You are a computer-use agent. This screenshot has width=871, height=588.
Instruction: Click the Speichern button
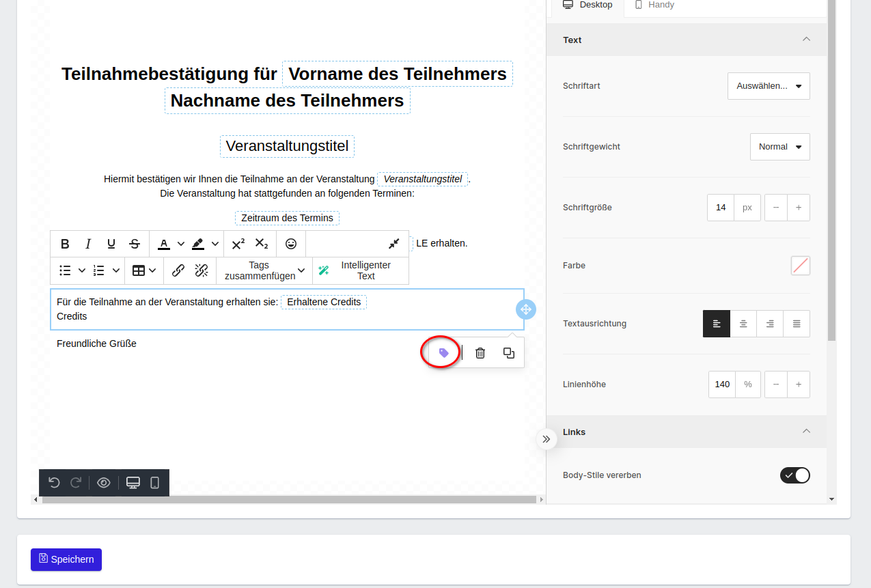pos(66,559)
